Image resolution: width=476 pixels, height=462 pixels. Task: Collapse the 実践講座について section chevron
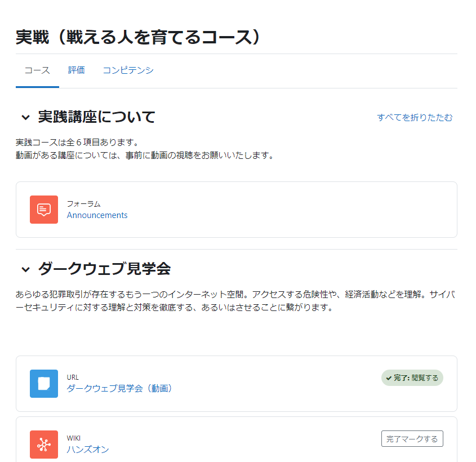click(26, 117)
